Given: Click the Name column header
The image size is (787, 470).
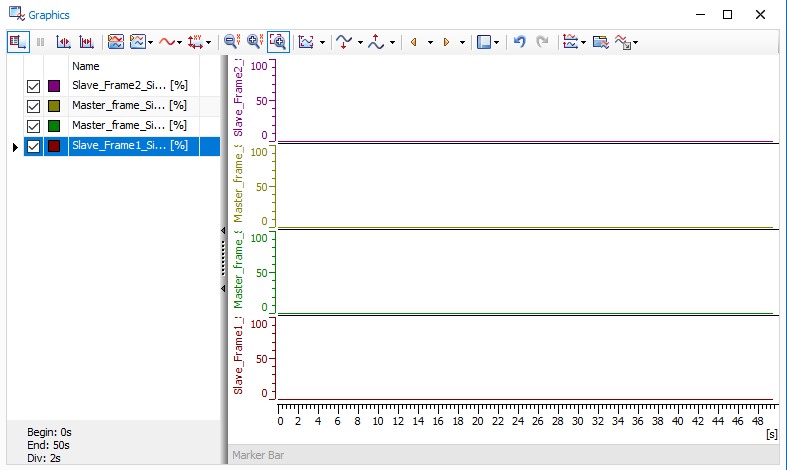Looking at the screenshot, I should coord(86,66).
